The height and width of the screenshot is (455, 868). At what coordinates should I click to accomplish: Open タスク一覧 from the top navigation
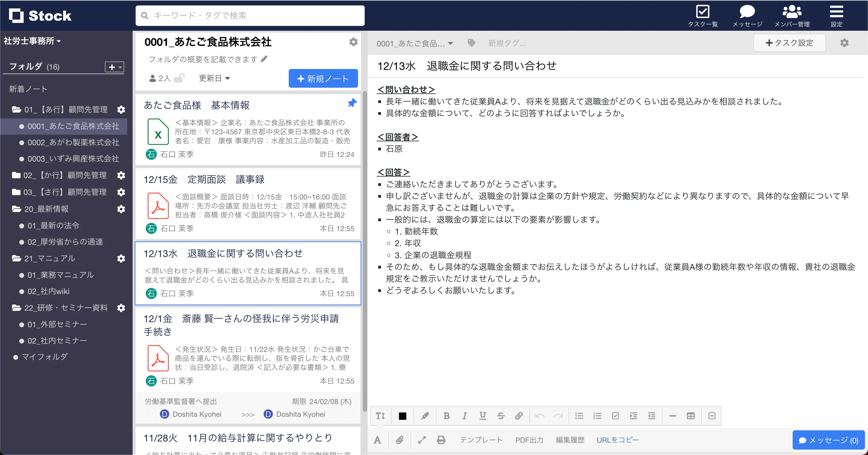tap(703, 15)
